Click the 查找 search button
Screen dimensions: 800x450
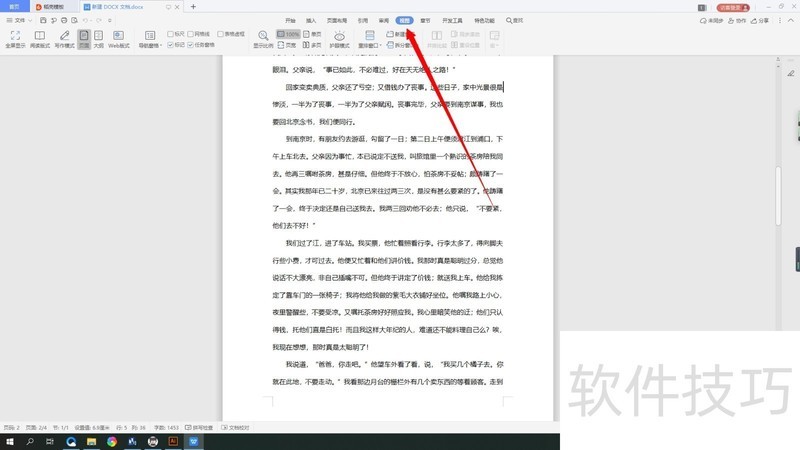(x=514, y=21)
